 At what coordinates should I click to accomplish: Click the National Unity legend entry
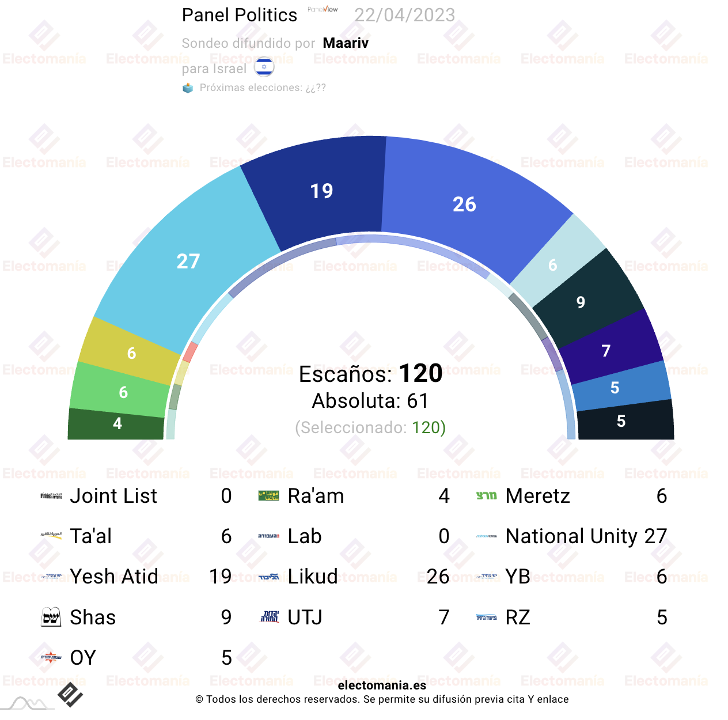572,536
